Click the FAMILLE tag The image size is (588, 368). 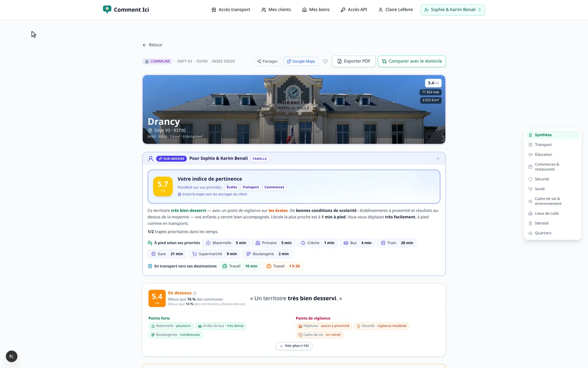(260, 159)
